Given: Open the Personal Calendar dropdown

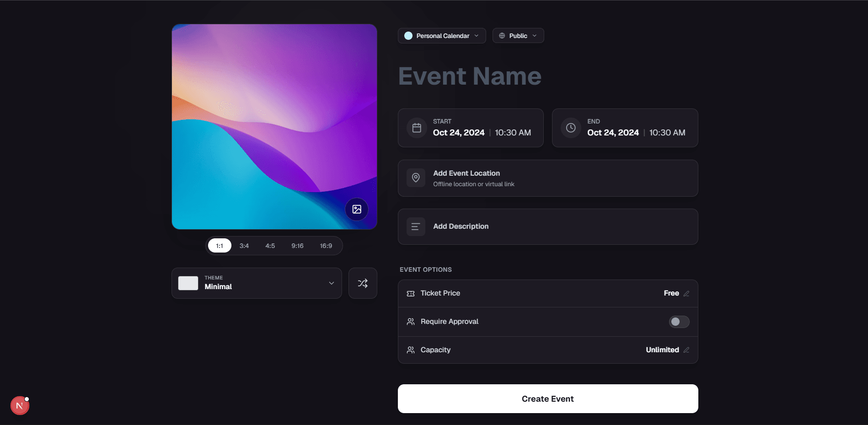Looking at the screenshot, I should click(x=442, y=36).
